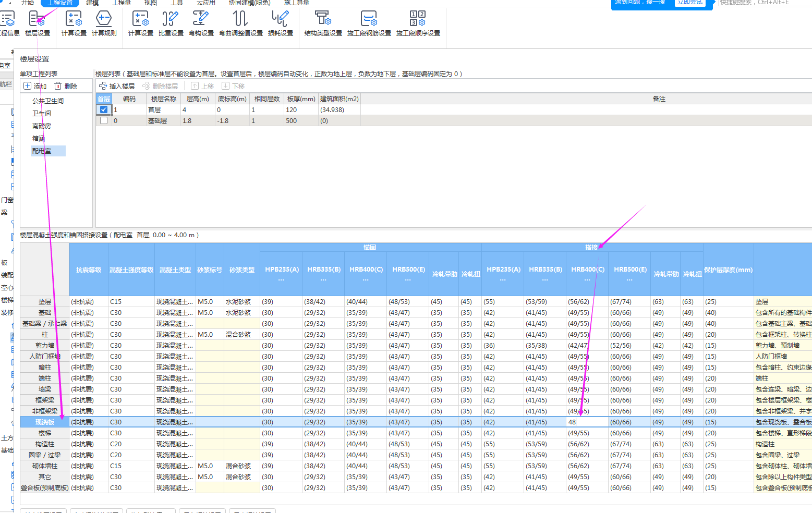The image size is (812, 513).
Task: Click 板厚 cell 500 of 基础层
Action: point(301,121)
